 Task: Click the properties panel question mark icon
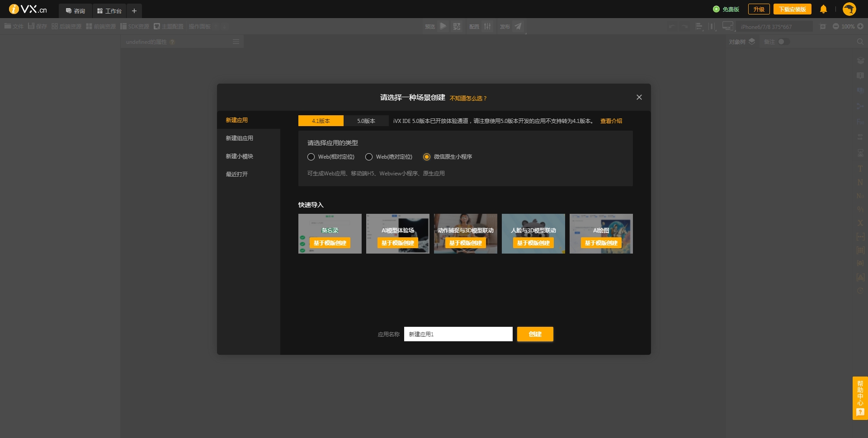click(172, 42)
